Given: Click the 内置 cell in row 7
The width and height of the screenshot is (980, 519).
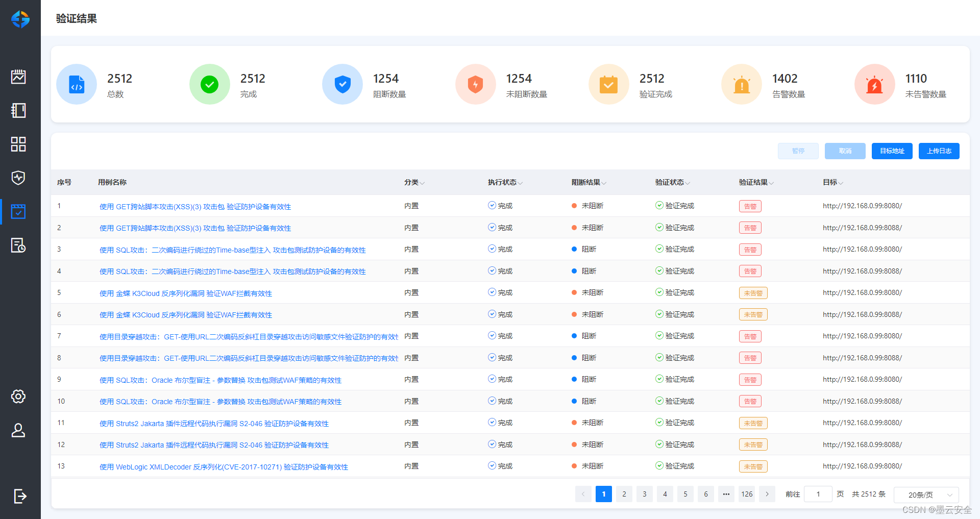Looking at the screenshot, I should (x=411, y=336).
